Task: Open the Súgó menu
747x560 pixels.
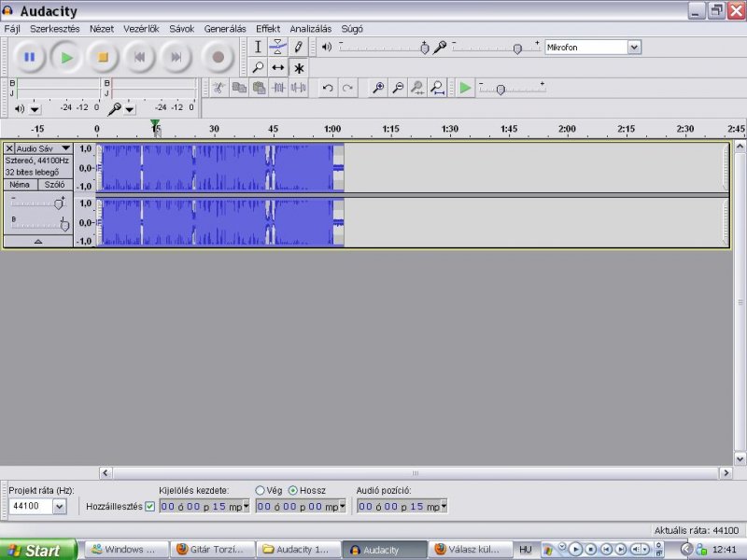Action: tap(352, 29)
